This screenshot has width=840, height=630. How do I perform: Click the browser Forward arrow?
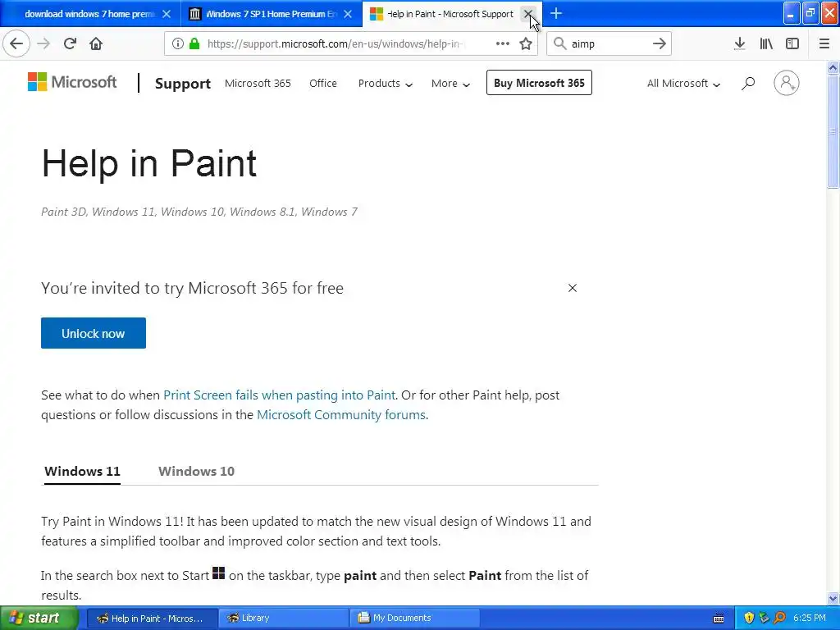point(43,43)
